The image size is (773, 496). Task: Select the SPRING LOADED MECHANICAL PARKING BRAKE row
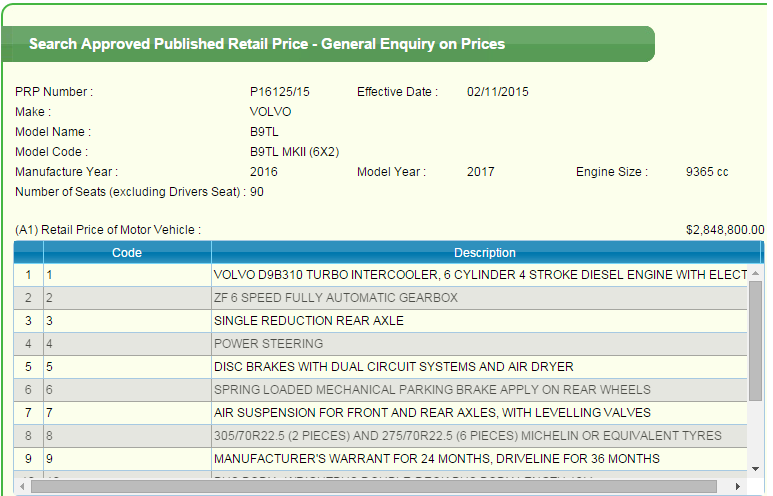click(x=381, y=390)
